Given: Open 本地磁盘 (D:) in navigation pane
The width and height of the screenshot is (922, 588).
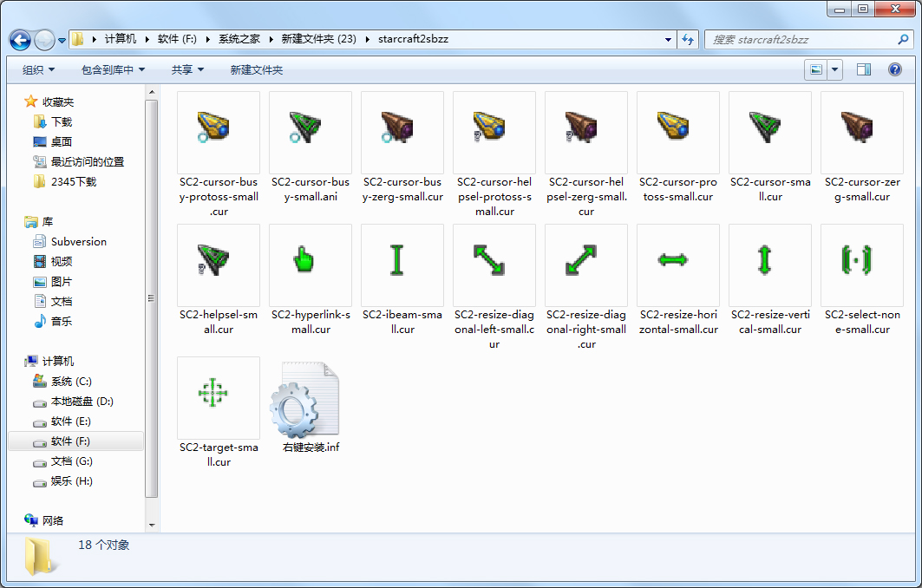Looking at the screenshot, I should 82,402.
